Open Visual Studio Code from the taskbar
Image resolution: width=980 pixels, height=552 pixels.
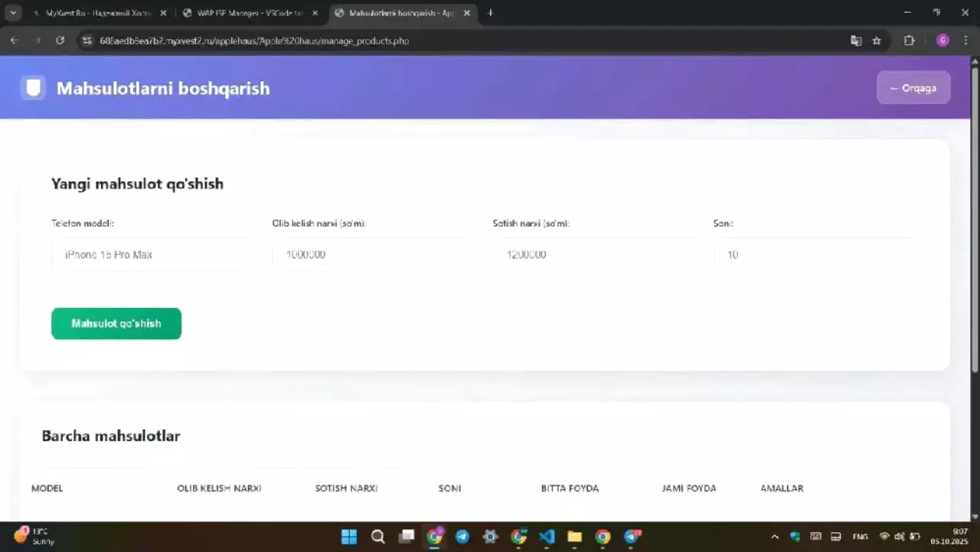pos(547,537)
